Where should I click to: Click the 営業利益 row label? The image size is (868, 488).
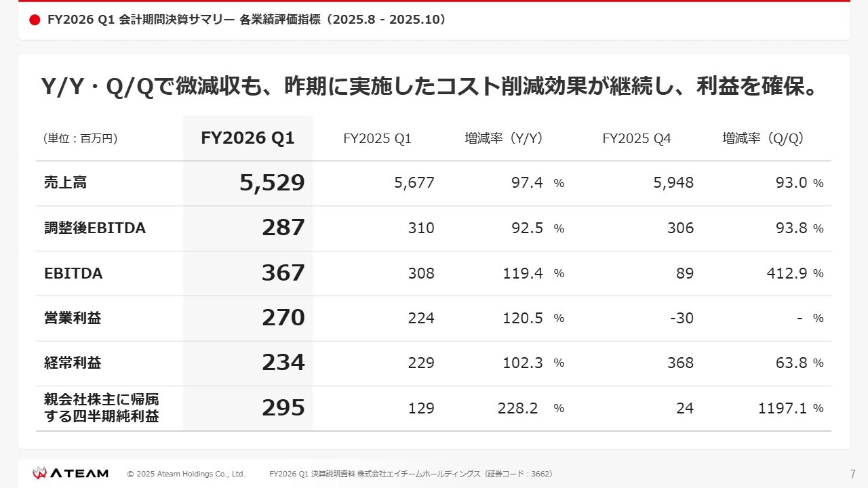click(x=73, y=318)
